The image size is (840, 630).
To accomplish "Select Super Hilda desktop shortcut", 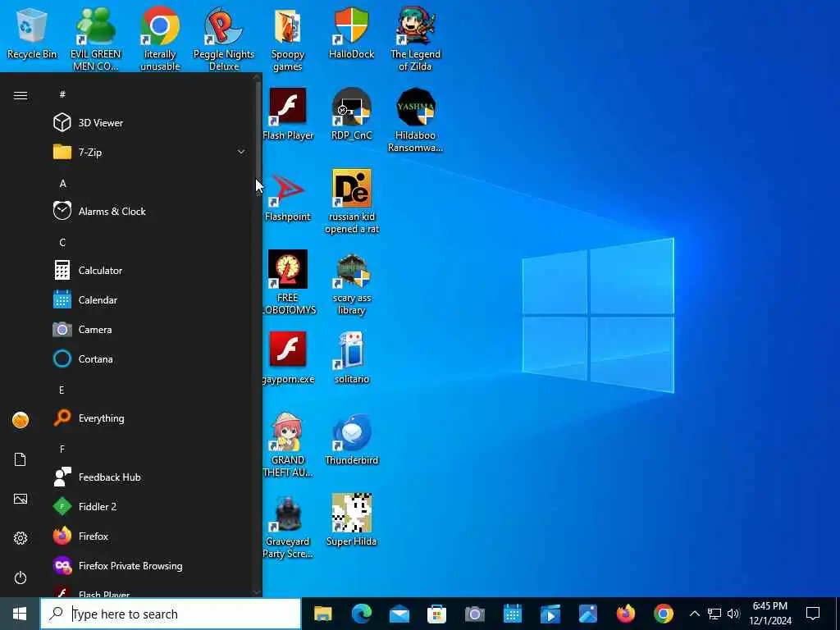I will [351, 520].
